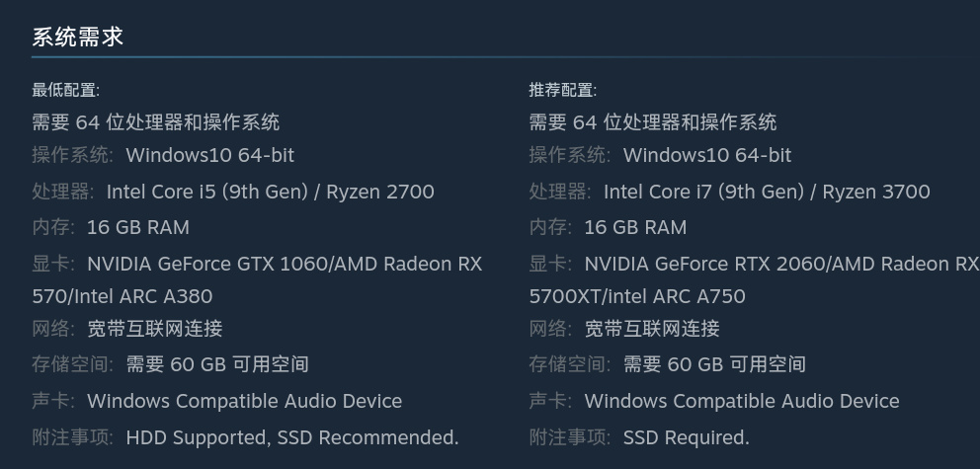Click 操作系统 label under 最低配置
The height and width of the screenshot is (469, 980).
coord(71,155)
